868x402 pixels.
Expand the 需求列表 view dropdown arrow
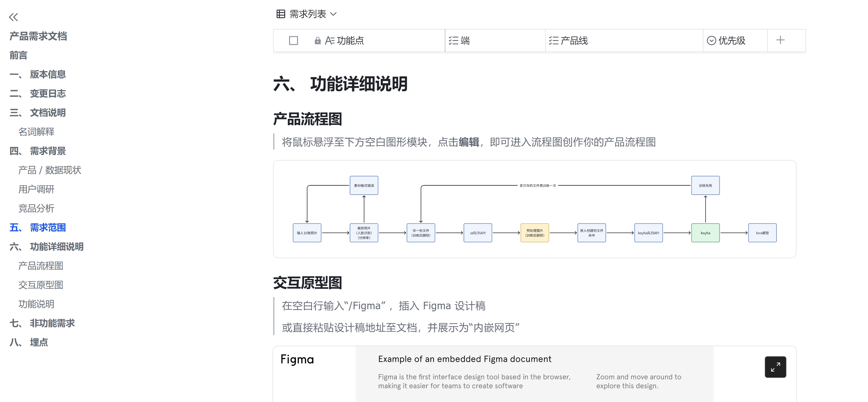[333, 14]
